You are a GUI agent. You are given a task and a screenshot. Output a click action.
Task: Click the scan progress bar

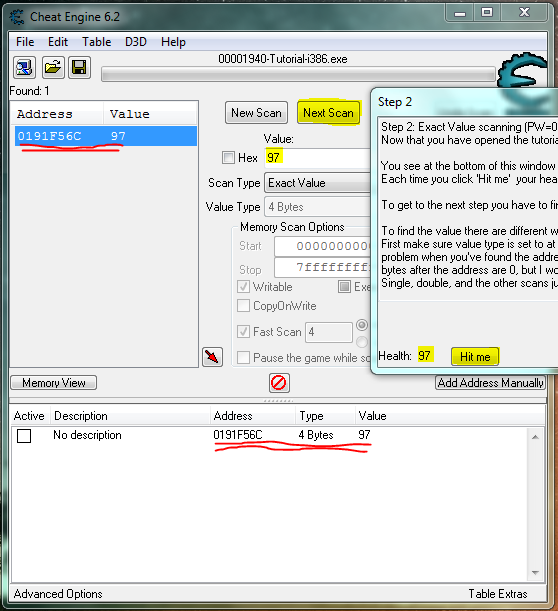click(x=298, y=74)
